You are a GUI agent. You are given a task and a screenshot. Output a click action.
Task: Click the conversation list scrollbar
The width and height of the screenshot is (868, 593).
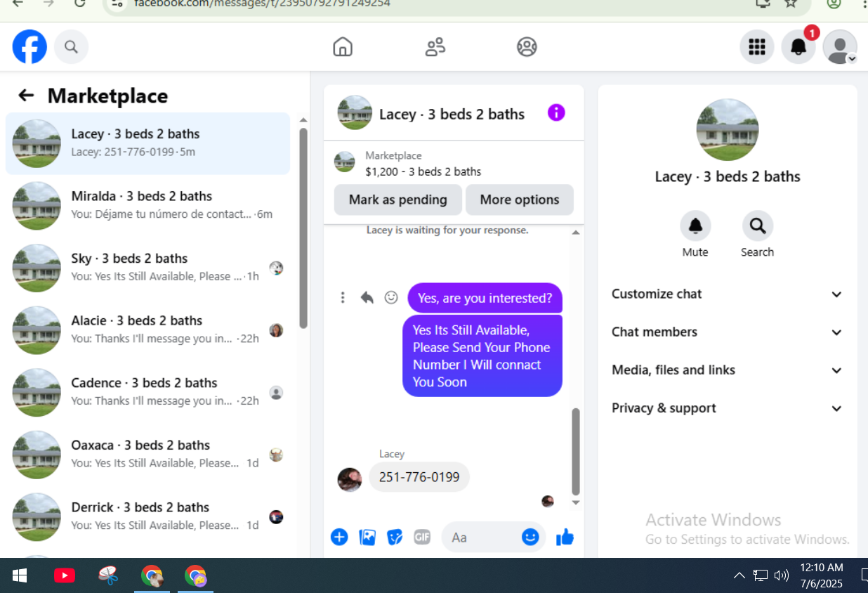[303, 228]
